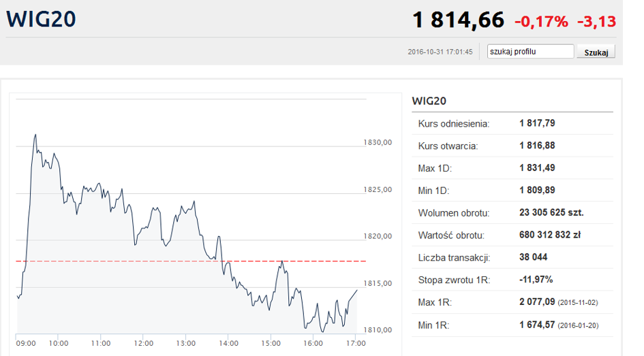Click the 1825,00 price axis label
This screenshot has width=644, height=356.
coord(377,190)
